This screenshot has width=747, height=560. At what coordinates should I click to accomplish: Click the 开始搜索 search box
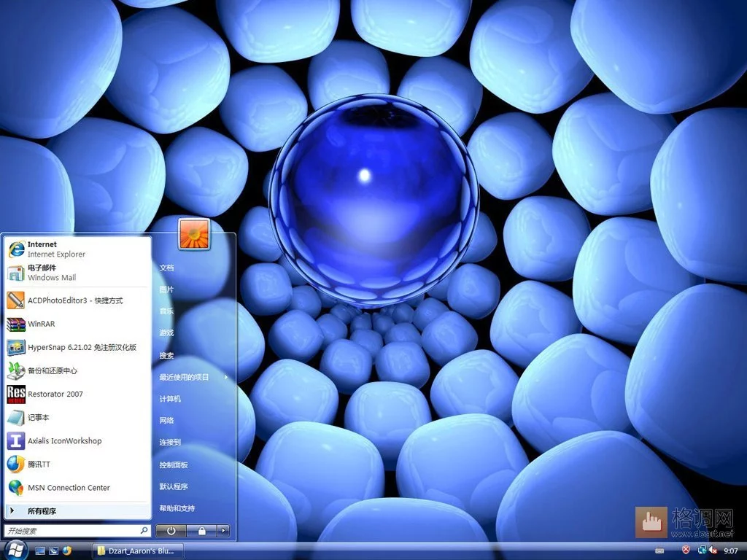[x=77, y=531]
